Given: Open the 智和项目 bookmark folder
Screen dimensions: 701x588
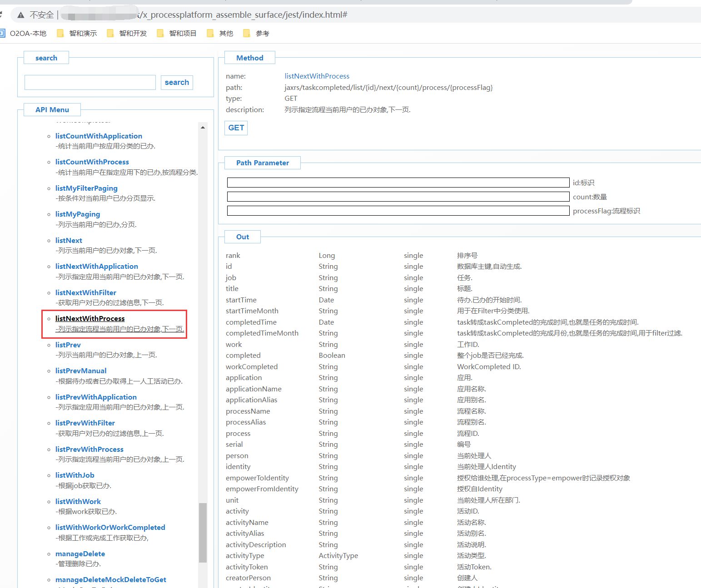Looking at the screenshot, I should click(x=177, y=33).
